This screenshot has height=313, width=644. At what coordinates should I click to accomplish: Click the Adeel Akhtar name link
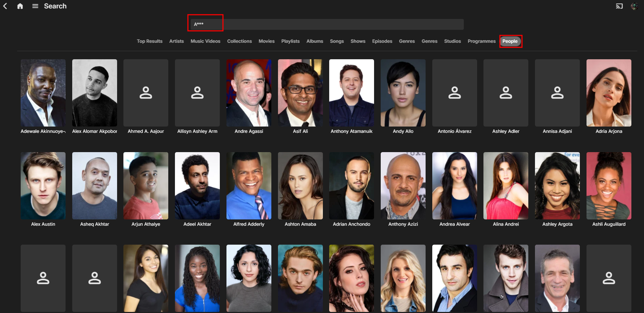[x=197, y=224]
